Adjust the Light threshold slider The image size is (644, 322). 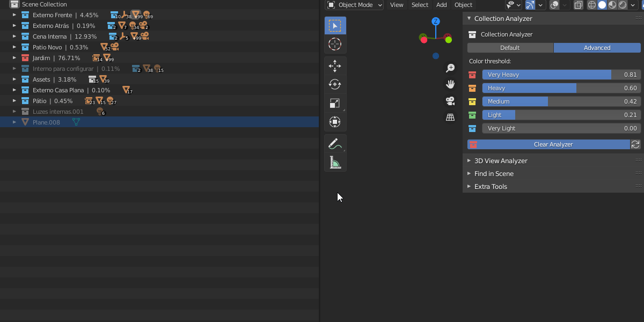561,115
